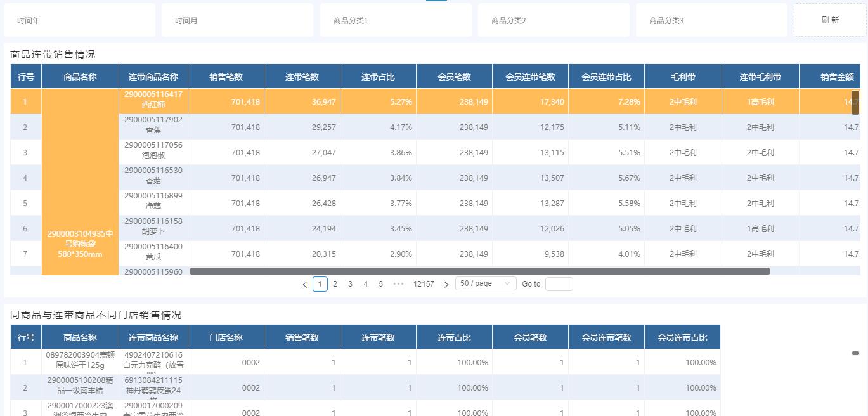Open the 时间年 year filter dropdown
Screen dimensions: 868x416
point(80,20)
